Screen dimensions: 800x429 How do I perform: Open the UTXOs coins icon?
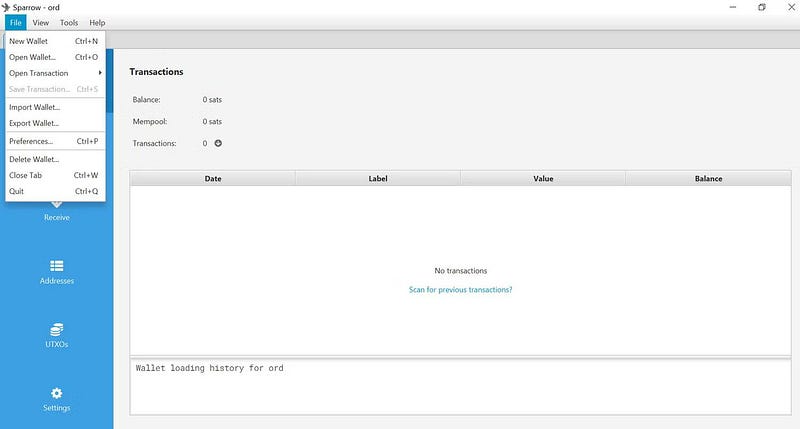pyautogui.click(x=57, y=329)
